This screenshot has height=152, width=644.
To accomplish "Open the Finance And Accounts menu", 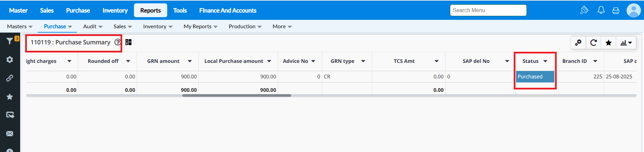I will coord(228,10).
